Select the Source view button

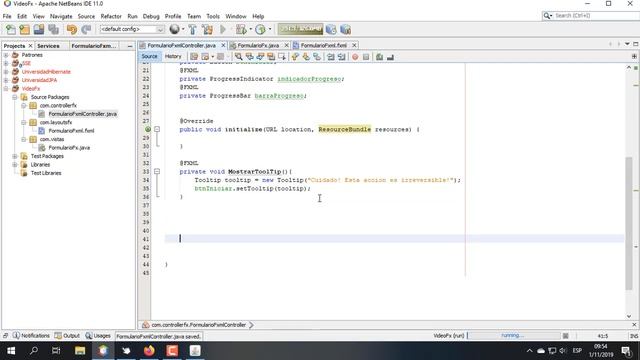pyautogui.click(x=149, y=56)
